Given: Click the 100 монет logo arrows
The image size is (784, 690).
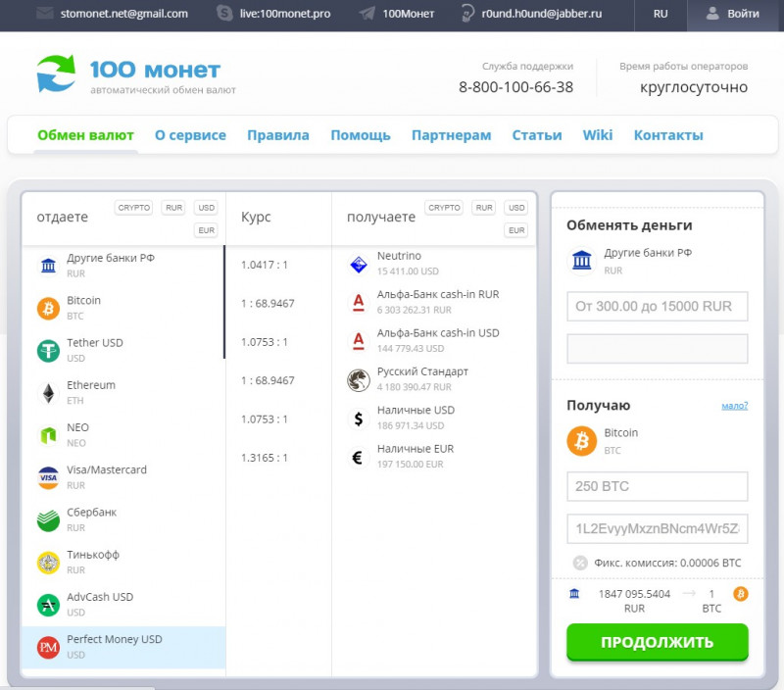Looking at the screenshot, I should click(56, 74).
